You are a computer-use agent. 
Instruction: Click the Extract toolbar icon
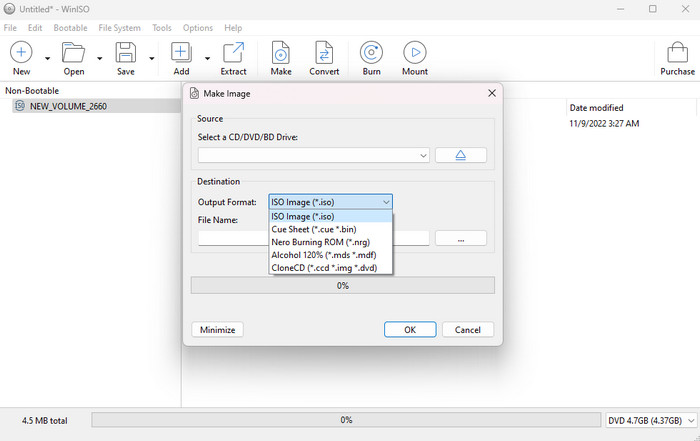pyautogui.click(x=233, y=52)
